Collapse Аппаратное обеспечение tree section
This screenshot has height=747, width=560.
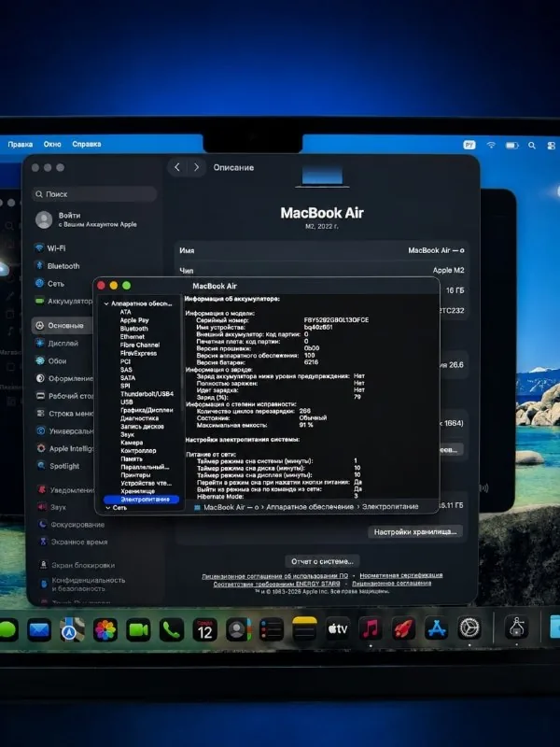(106, 303)
